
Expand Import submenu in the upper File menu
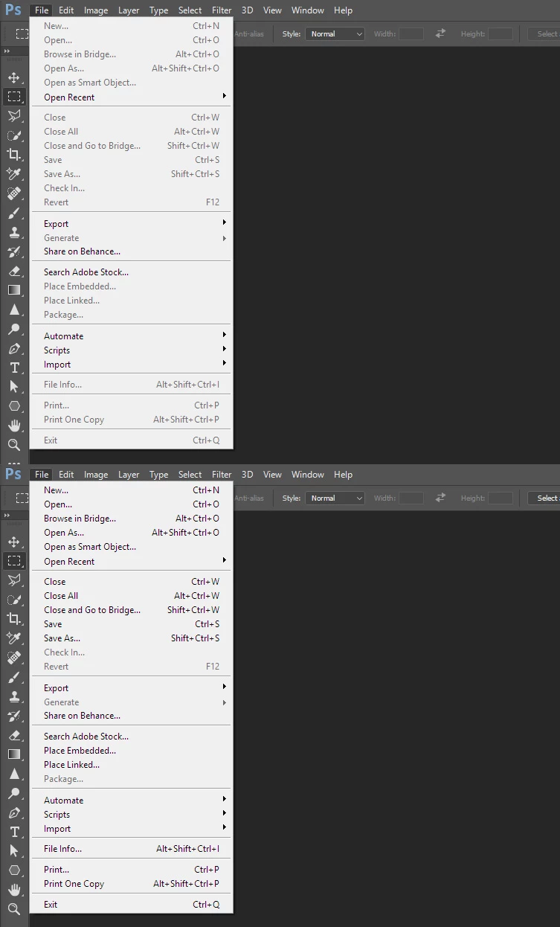(x=131, y=365)
